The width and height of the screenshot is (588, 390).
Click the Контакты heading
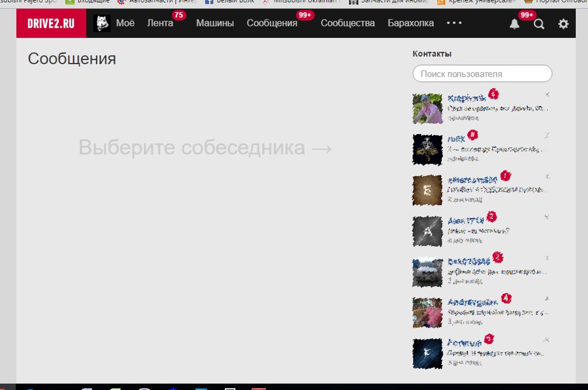[x=432, y=54]
